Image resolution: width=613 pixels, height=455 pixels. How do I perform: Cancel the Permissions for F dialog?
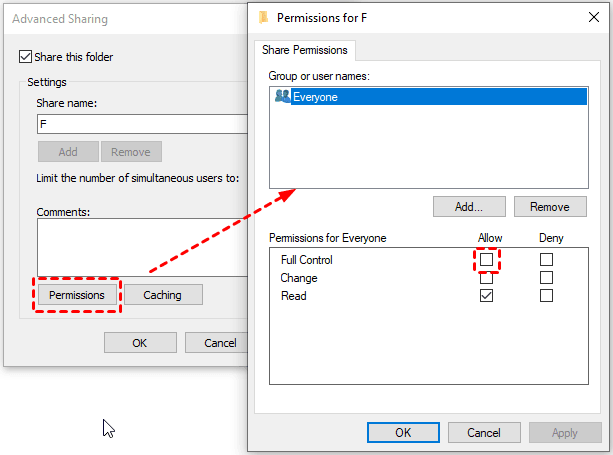pos(484,433)
